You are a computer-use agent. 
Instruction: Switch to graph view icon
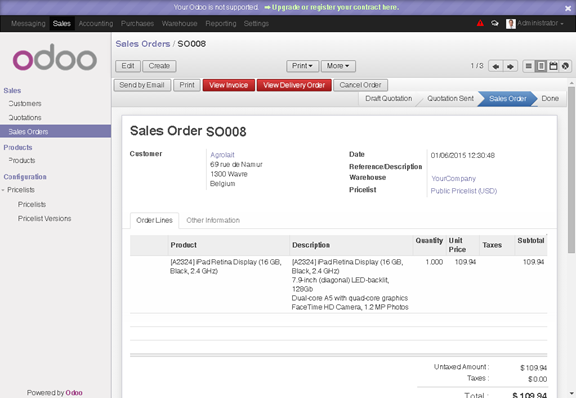point(565,66)
